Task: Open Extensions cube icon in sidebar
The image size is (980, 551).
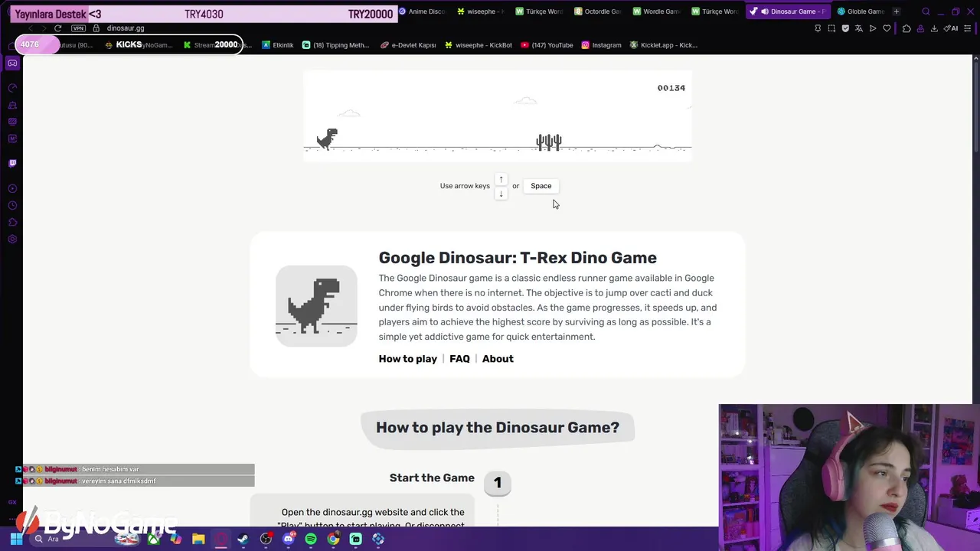Action: [x=12, y=223]
